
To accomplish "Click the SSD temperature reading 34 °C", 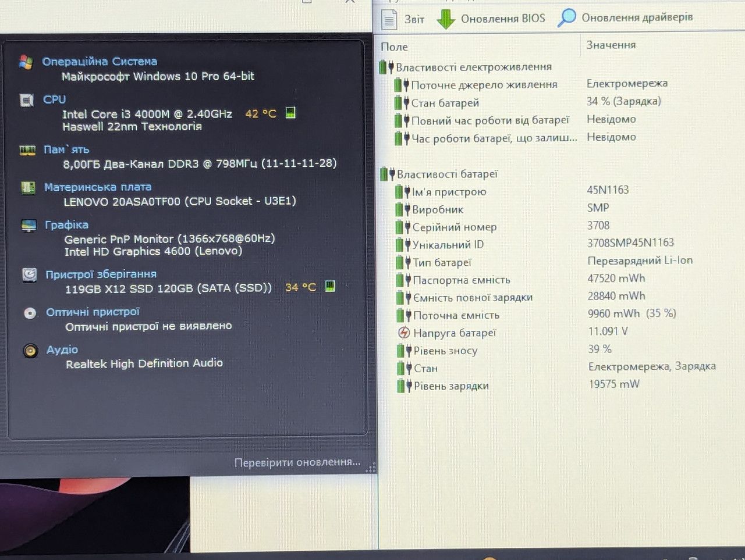I will (300, 287).
